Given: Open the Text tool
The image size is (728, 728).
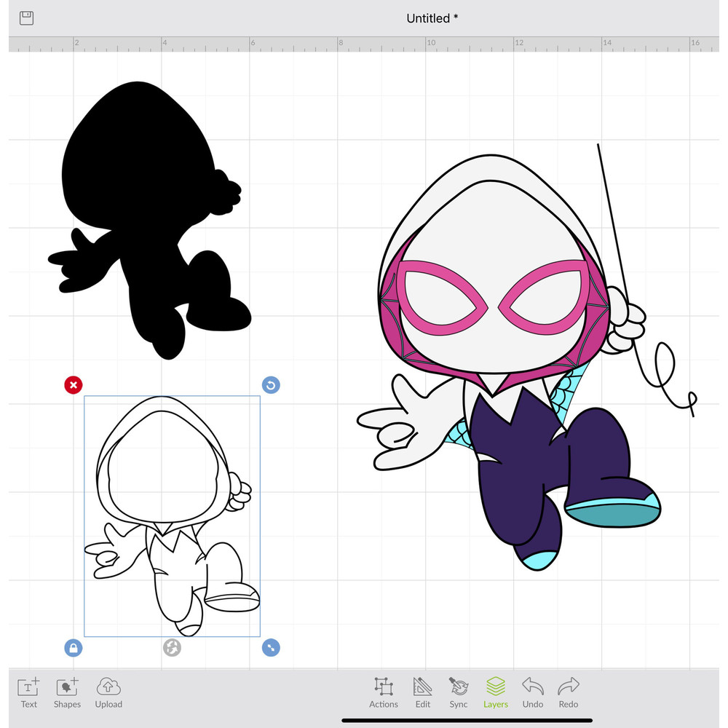Looking at the screenshot, I should [x=29, y=692].
